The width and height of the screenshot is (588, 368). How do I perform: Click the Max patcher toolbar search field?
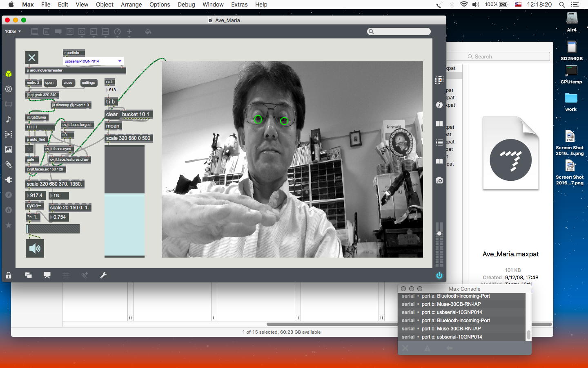point(399,31)
